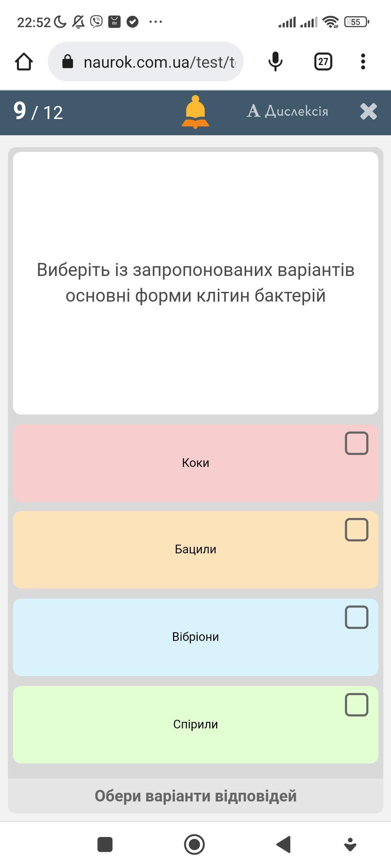The height and width of the screenshot is (868, 391).
Task: Tap the Обери варіанти відповідей bar
Action: pos(195,796)
